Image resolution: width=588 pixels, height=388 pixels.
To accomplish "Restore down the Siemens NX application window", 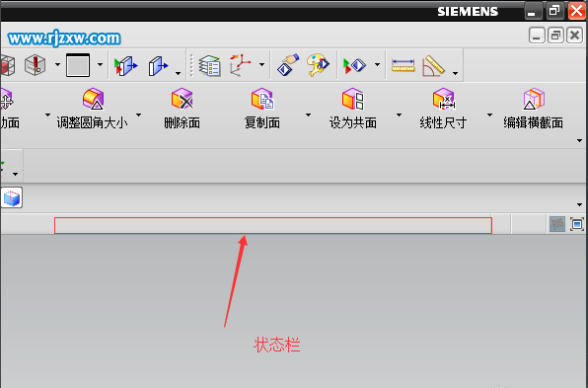I will coord(554,11).
